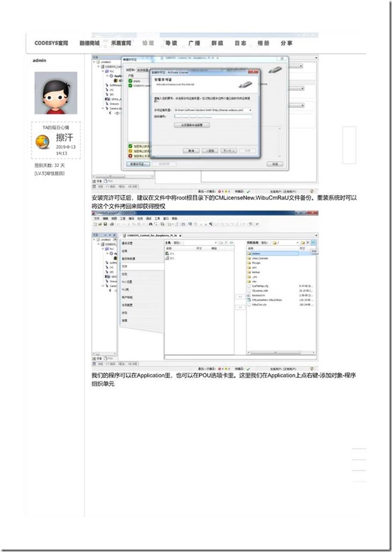Viewport: 392px width, 552px height.
Task: Click the admin avatar picture
Action: tap(56, 93)
